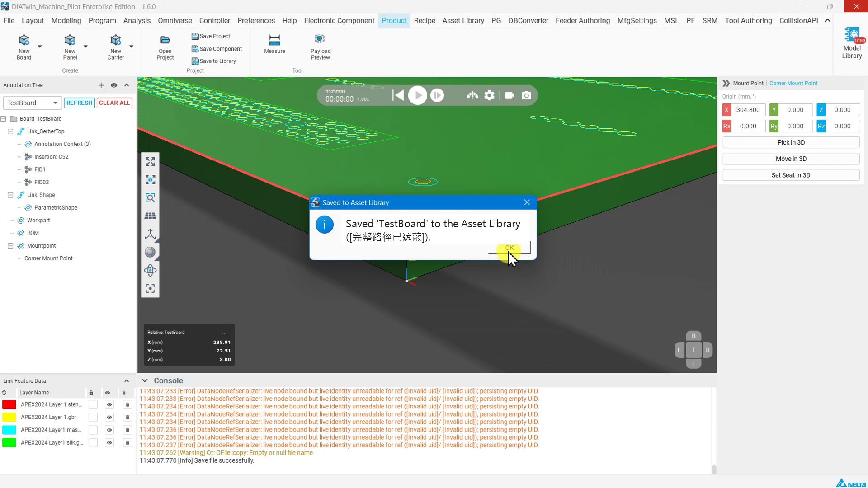
Task: Check lock box for APEX2024 Layer1 mas
Action: tap(93, 430)
